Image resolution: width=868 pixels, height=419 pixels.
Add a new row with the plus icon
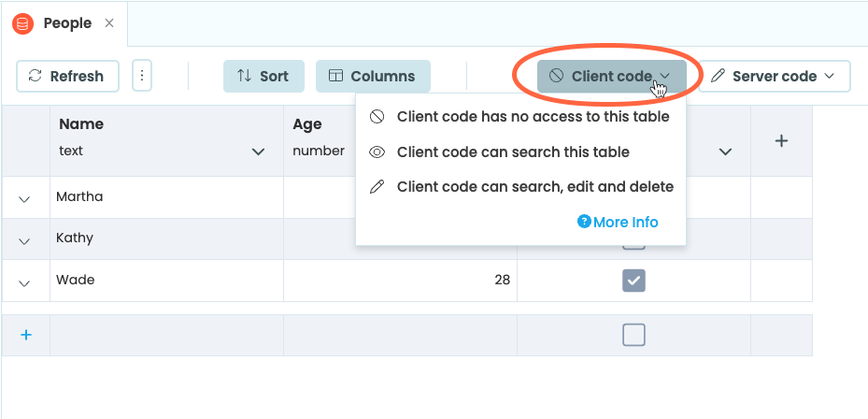[26, 335]
